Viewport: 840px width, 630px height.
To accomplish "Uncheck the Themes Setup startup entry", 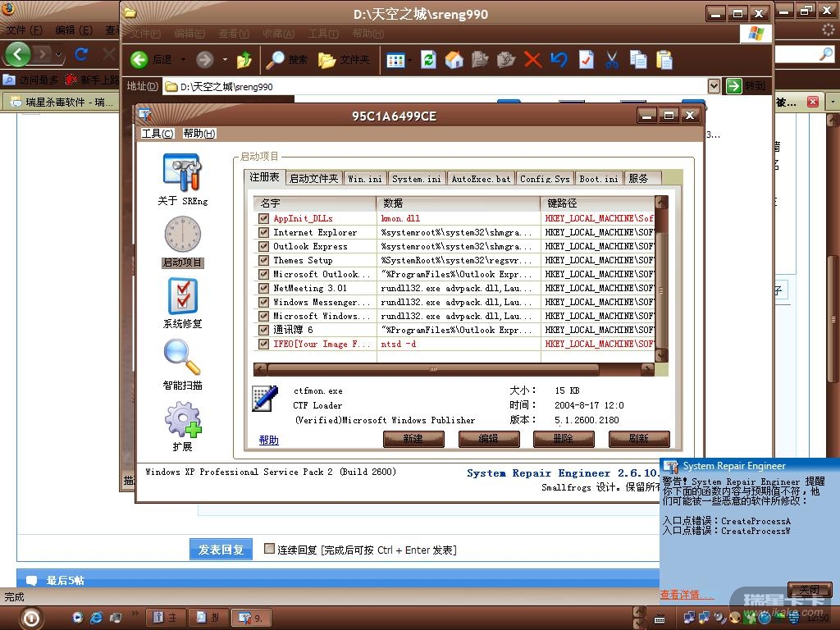I will [x=263, y=260].
